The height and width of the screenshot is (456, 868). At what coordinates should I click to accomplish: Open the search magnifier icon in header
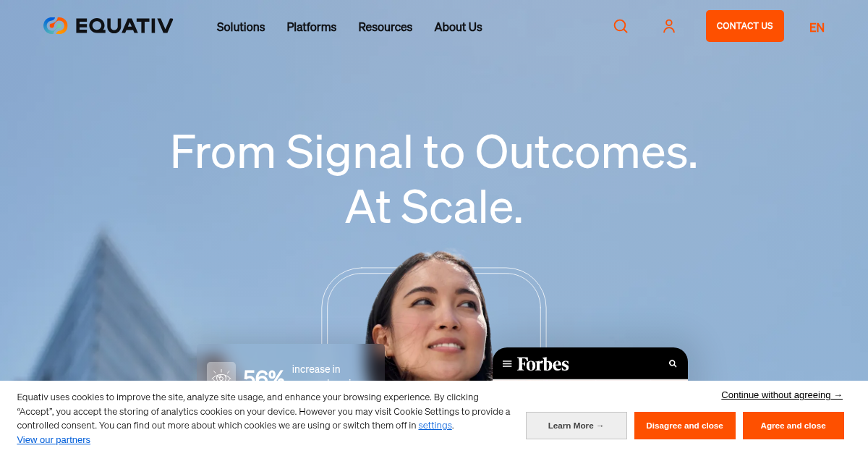tap(621, 26)
